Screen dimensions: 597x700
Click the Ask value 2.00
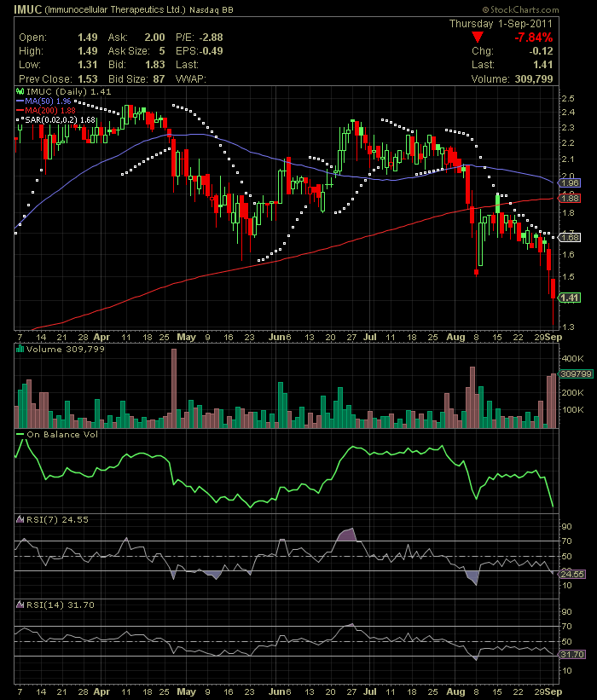point(154,37)
